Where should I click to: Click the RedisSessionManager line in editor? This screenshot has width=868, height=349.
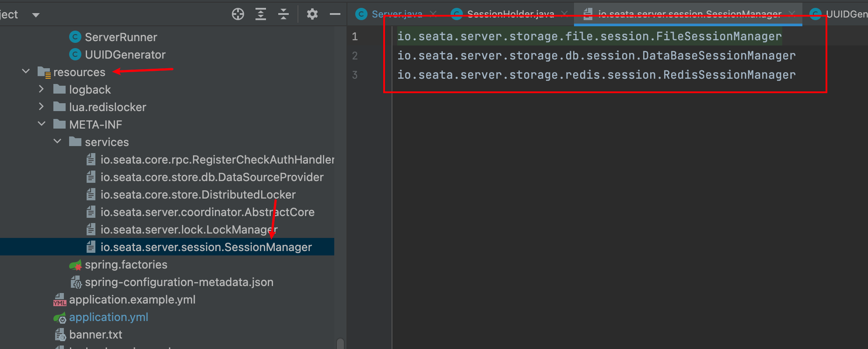[x=596, y=75]
